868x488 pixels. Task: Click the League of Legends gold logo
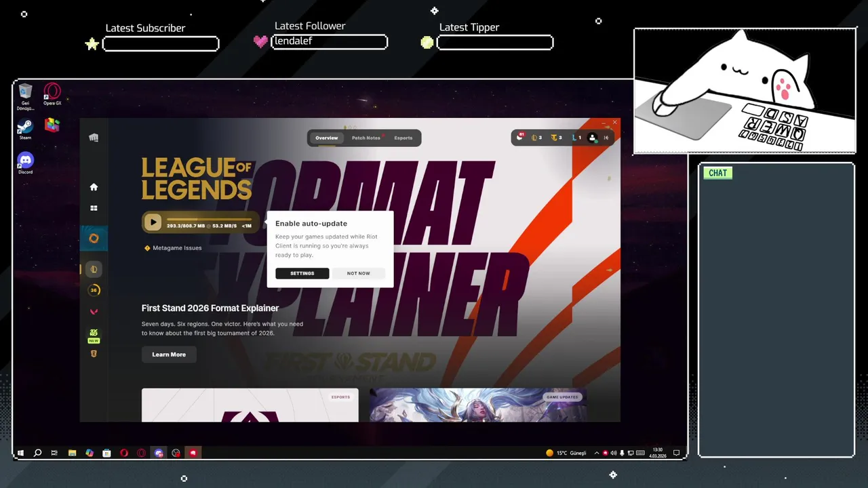[197, 178]
